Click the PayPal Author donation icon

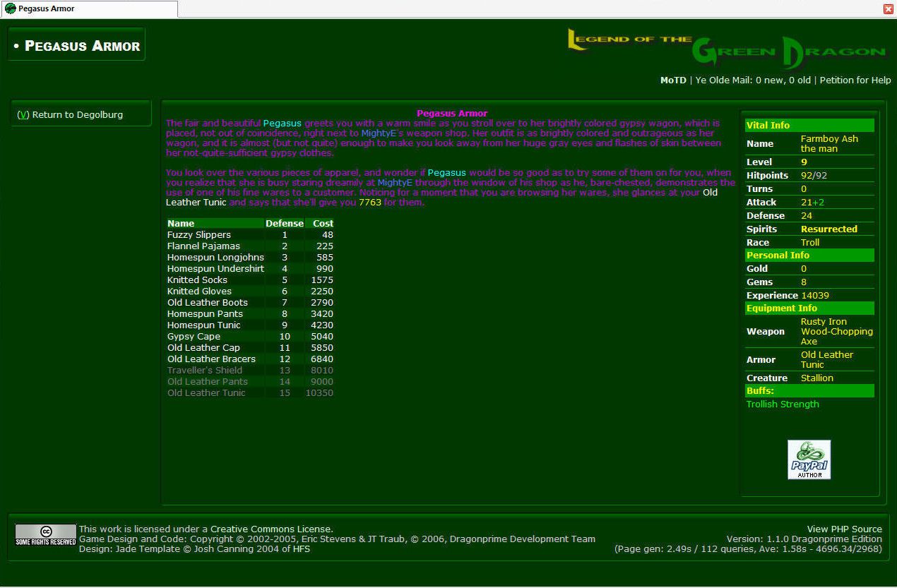click(809, 460)
